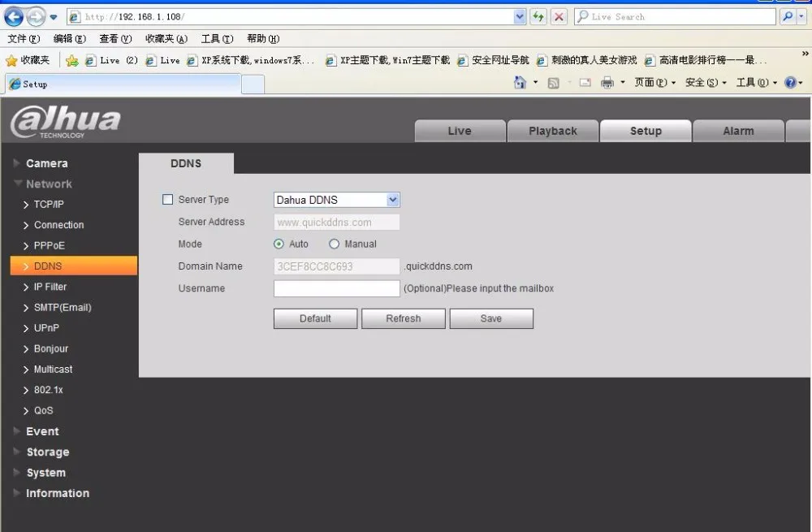Click the blue Help question icon

[790, 82]
